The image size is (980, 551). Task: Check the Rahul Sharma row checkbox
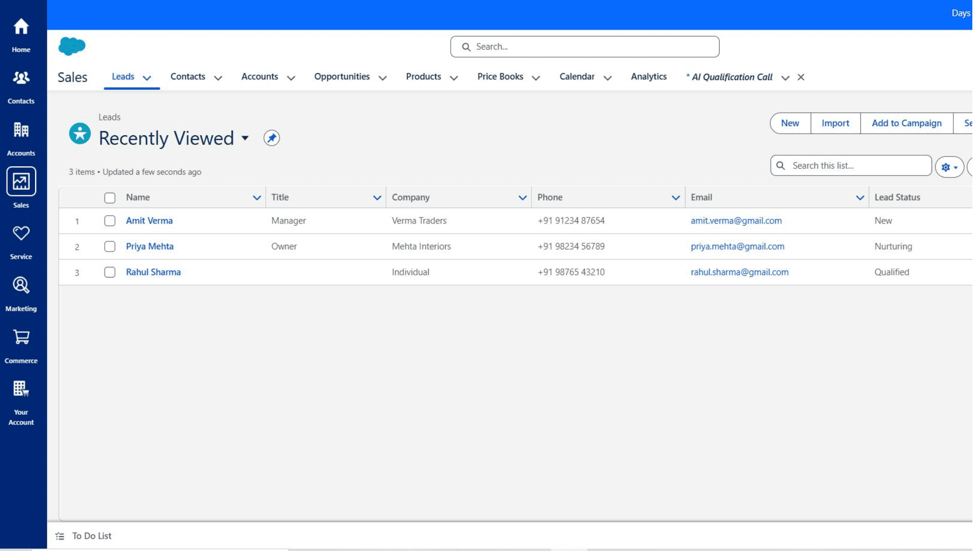coord(110,272)
